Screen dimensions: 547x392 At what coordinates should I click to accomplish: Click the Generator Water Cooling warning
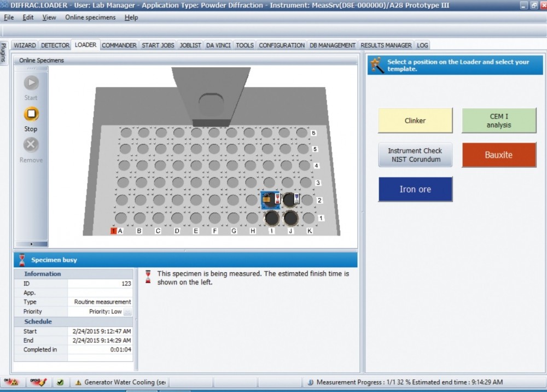pos(120,382)
